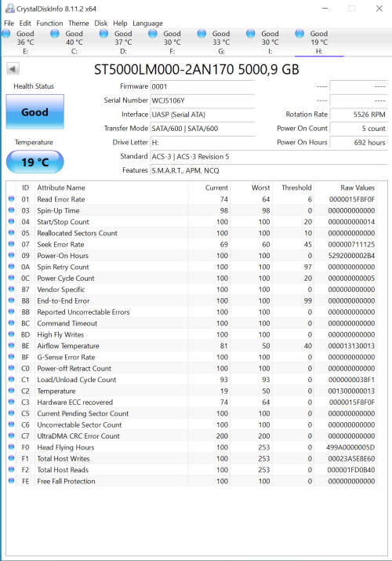Click the Serial Number field WCJ5106Y
The image size is (392, 561).
tap(202, 100)
